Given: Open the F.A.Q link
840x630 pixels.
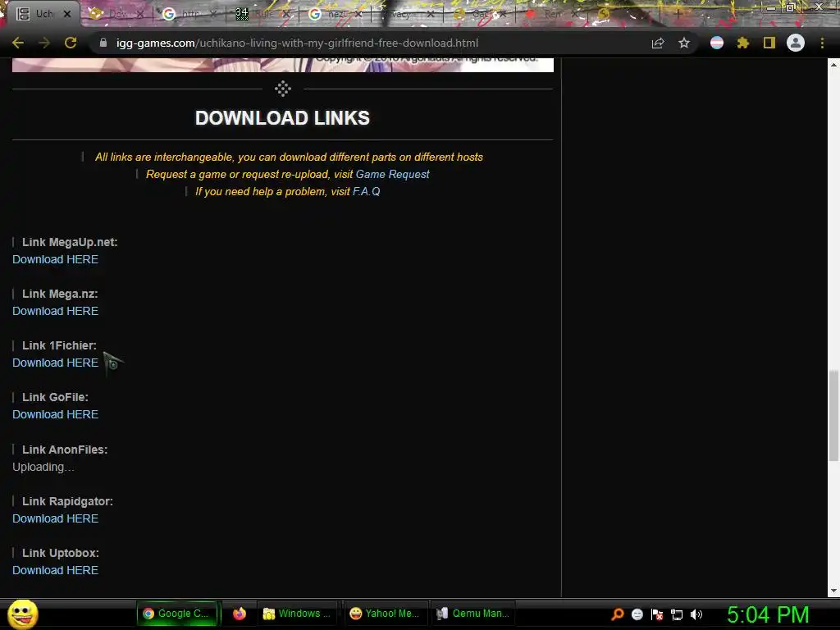Looking at the screenshot, I should [367, 191].
